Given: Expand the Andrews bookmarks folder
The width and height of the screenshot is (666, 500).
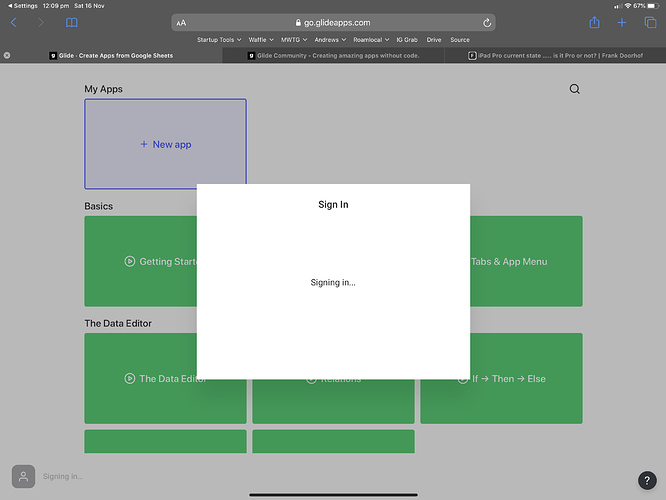Looking at the screenshot, I should click(330, 40).
